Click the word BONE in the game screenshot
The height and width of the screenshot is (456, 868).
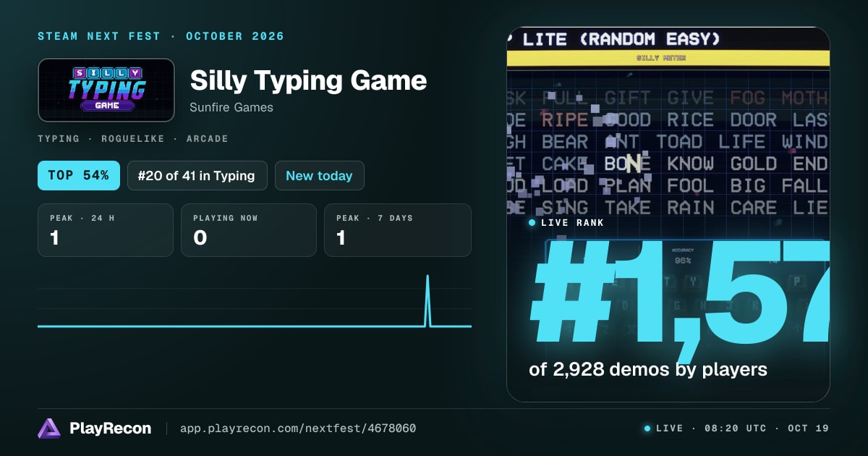point(628,164)
